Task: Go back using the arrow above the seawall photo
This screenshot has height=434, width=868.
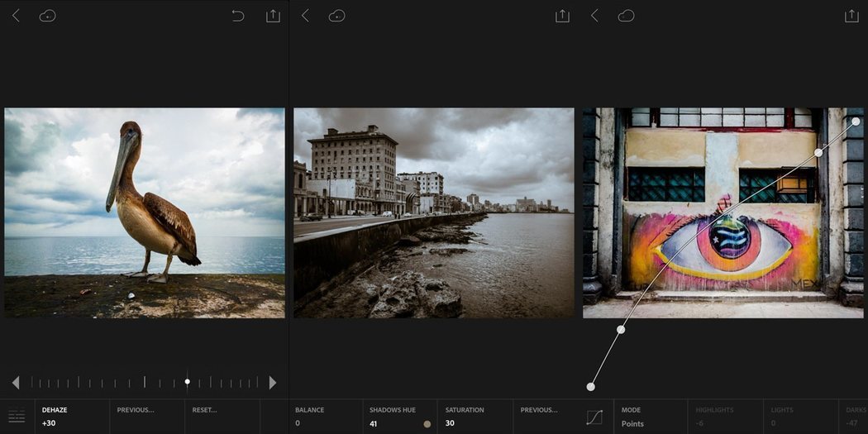Action: 305,16
